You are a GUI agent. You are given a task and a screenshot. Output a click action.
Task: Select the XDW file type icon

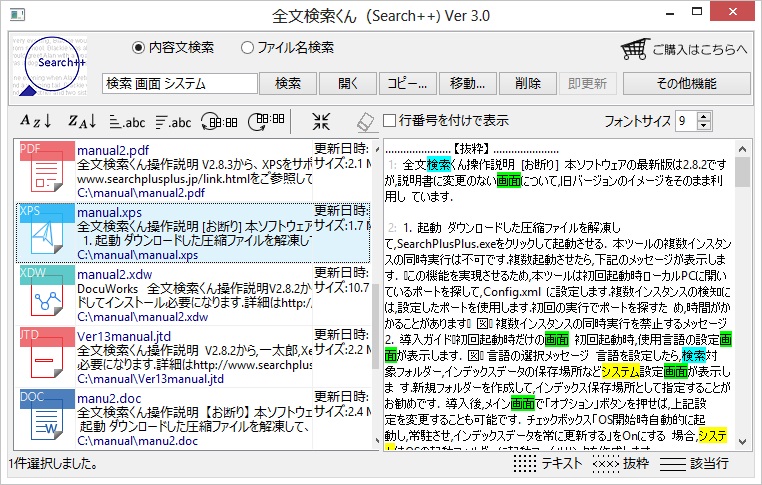[47, 291]
